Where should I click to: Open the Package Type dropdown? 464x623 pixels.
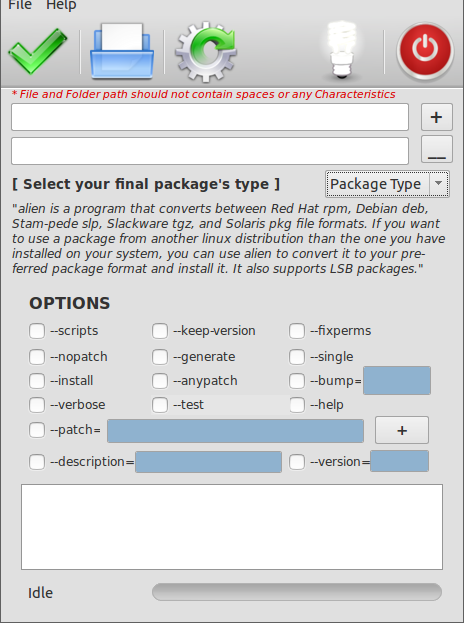[x=387, y=184]
